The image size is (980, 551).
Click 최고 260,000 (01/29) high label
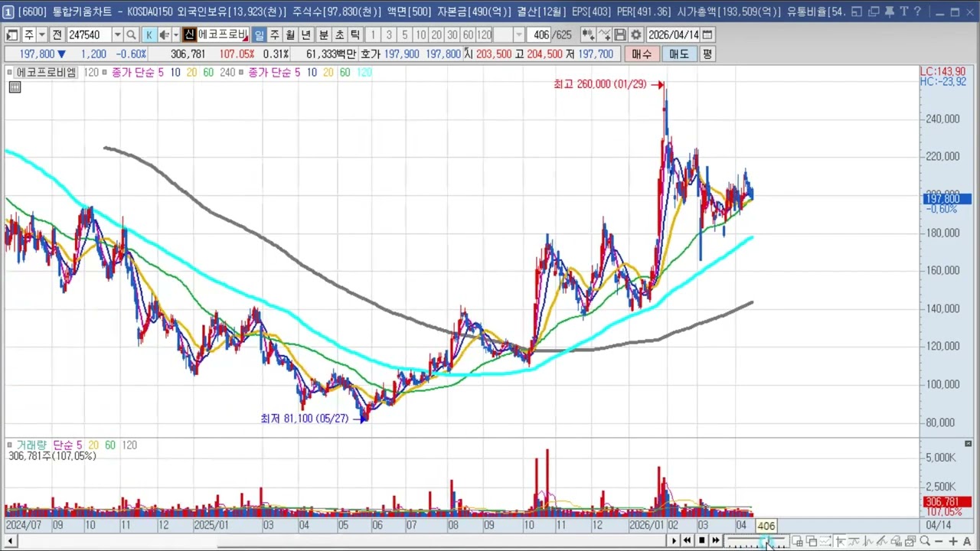click(x=600, y=84)
